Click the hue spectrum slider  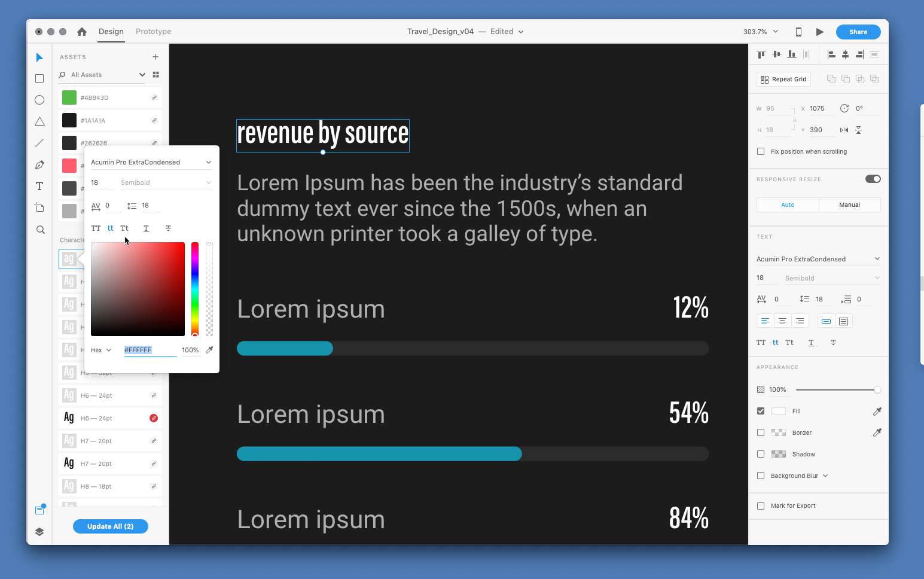195,289
